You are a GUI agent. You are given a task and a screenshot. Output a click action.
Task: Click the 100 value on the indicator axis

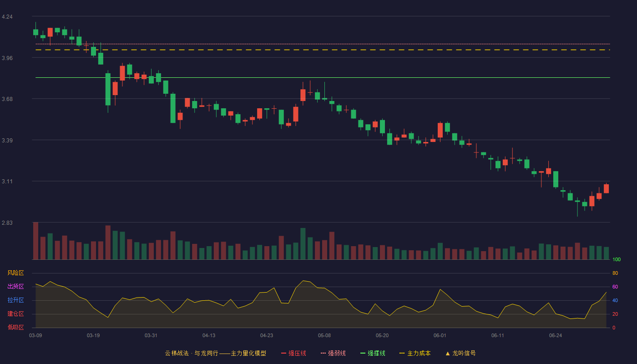(617, 260)
